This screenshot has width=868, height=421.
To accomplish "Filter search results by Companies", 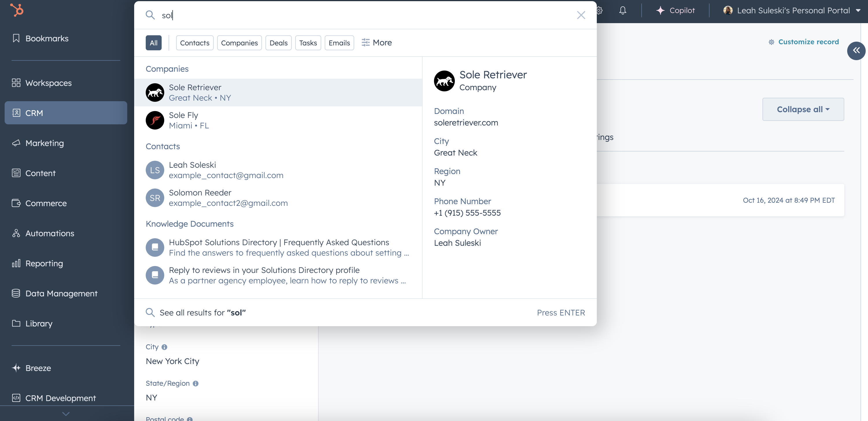I will 239,43.
